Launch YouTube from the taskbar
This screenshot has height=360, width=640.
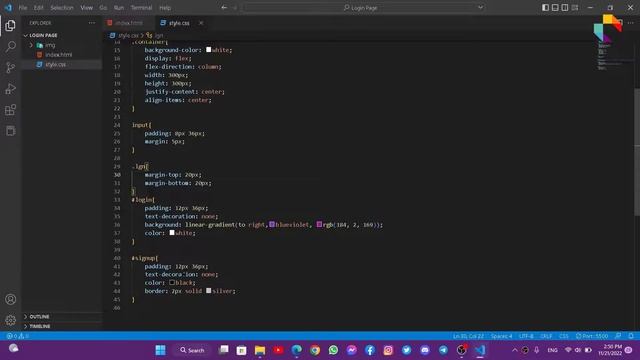pyautogui.click(x=278, y=350)
